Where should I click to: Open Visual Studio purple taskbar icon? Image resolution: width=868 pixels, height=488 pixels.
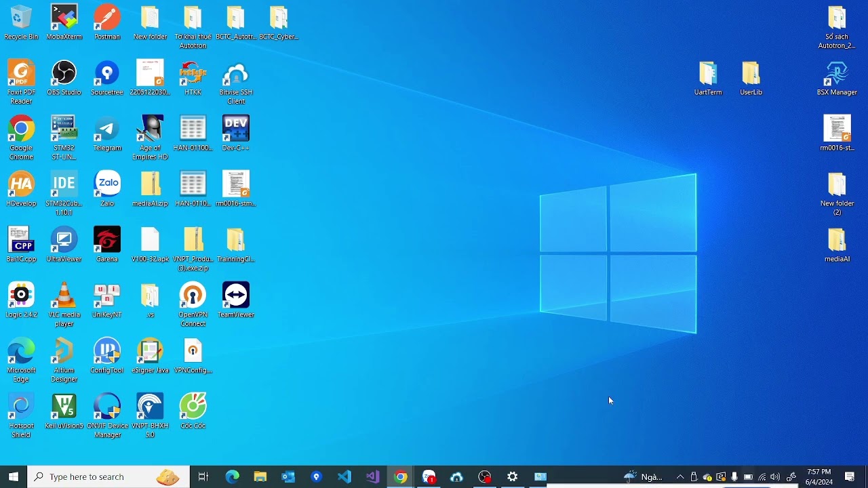tap(372, 477)
